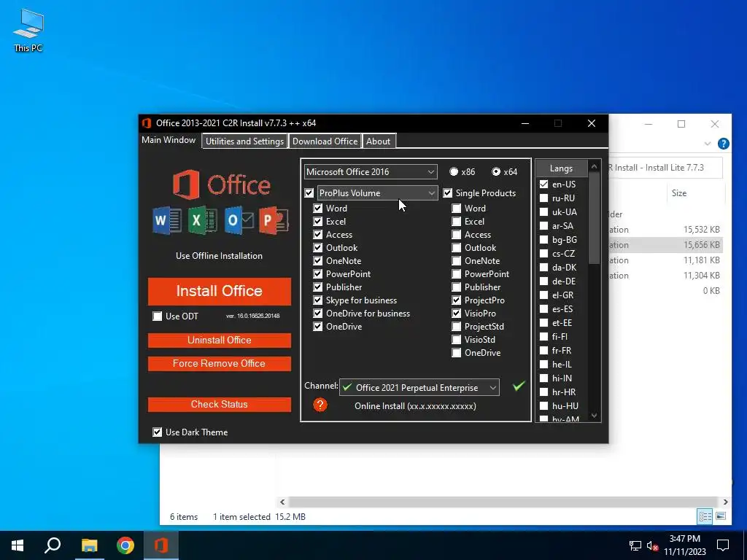Enable the Use ODT checkbox
Viewport: 747px width, 560px height.
click(158, 316)
